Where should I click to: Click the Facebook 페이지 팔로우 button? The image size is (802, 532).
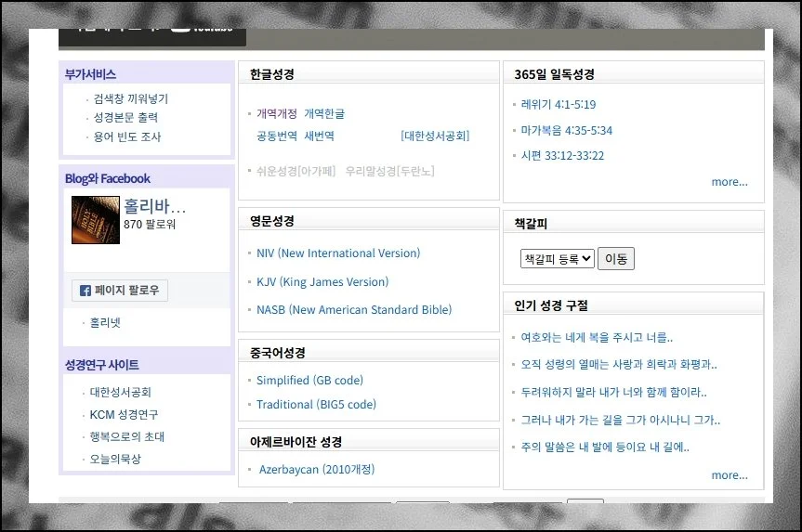(119, 291)
